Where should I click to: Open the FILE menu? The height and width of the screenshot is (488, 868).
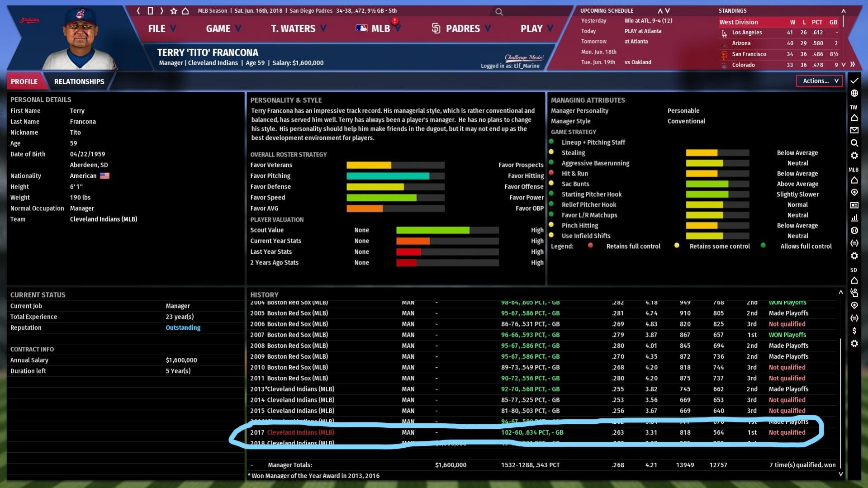click(x=161, y=28)
